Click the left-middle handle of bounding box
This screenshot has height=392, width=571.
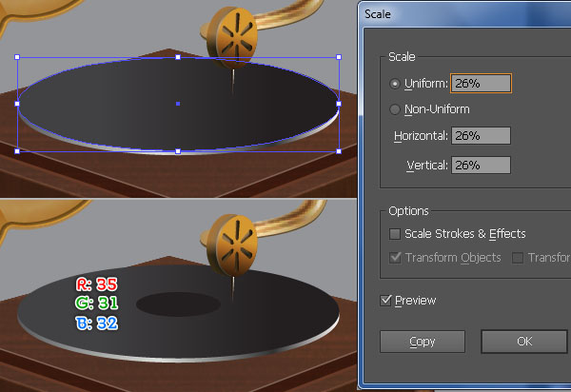point(17,104)
